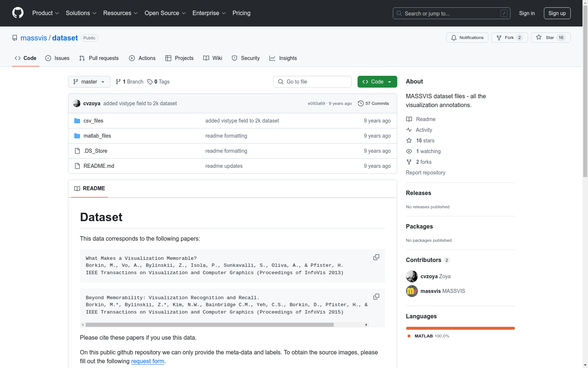Click the search magnifier icon in header
This screenshot has height=368, width=588.
(x=399, y=13)
